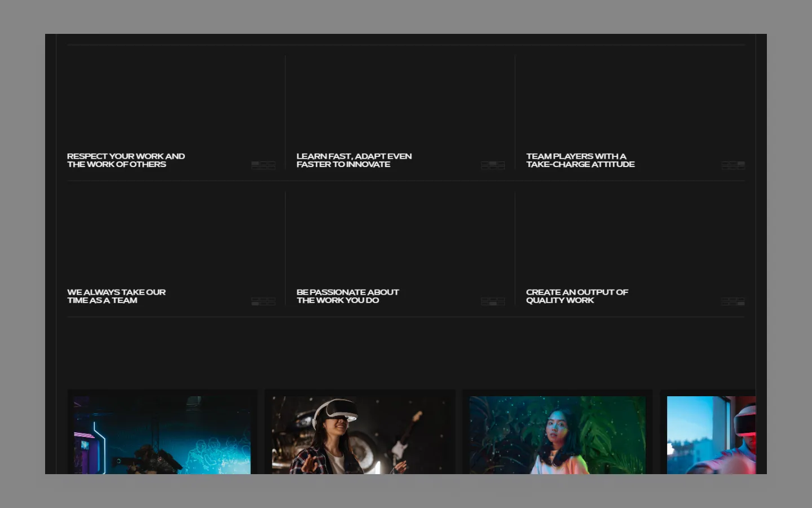Click grid icon beside 'We always take our time'
The height and width of the screenshot is (508, 812).
pyautogui.click(x=263, y=301)
